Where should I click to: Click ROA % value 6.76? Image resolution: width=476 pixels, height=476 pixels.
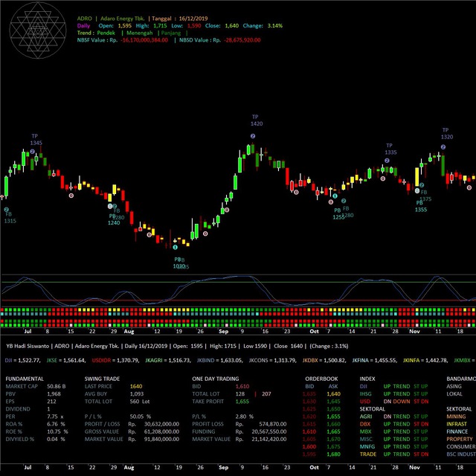coord(56,424)
